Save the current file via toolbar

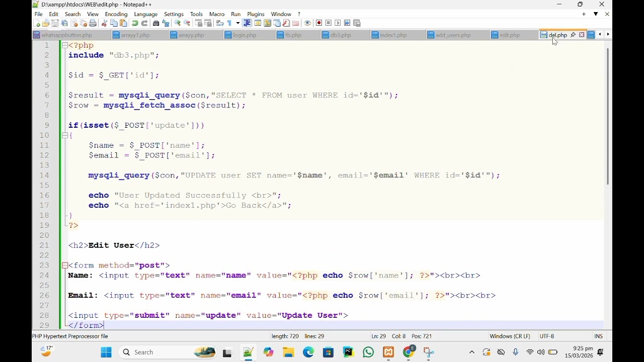pyautogui.click(x=55, y=23)
